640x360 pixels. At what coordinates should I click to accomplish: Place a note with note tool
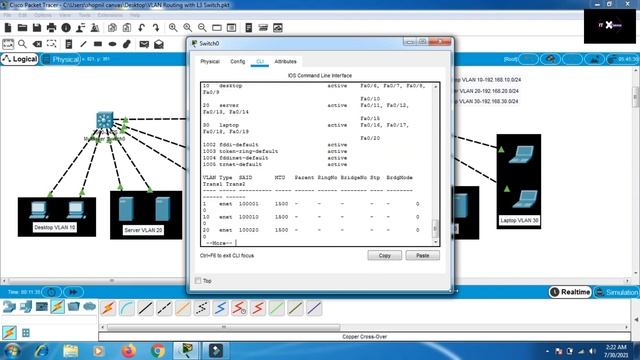tap(69, 44)
